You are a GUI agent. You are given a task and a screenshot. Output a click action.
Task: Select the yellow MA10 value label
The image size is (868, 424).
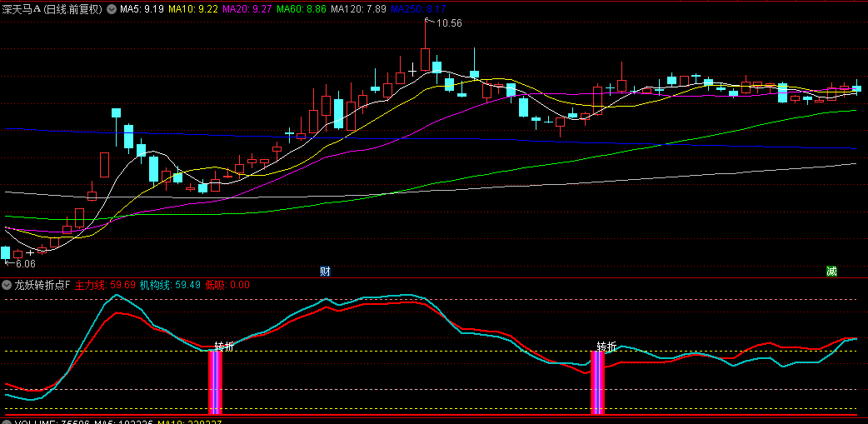point(193,9)
